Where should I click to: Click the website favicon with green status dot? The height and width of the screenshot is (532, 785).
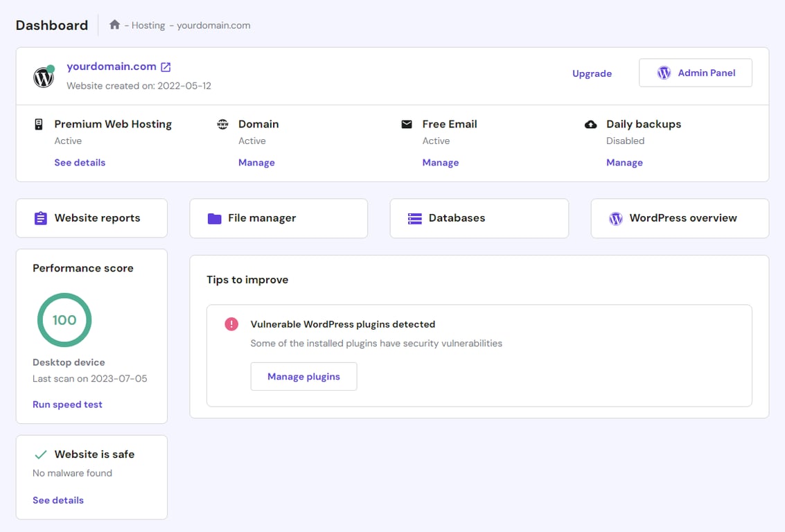coord(43,76)
